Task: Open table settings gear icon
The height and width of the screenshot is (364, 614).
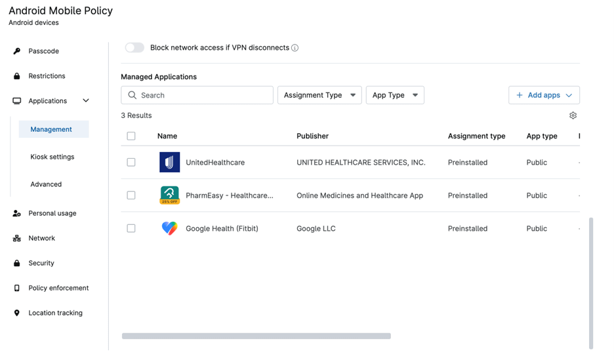Action: pyautogui.click(x=573, y=115)
